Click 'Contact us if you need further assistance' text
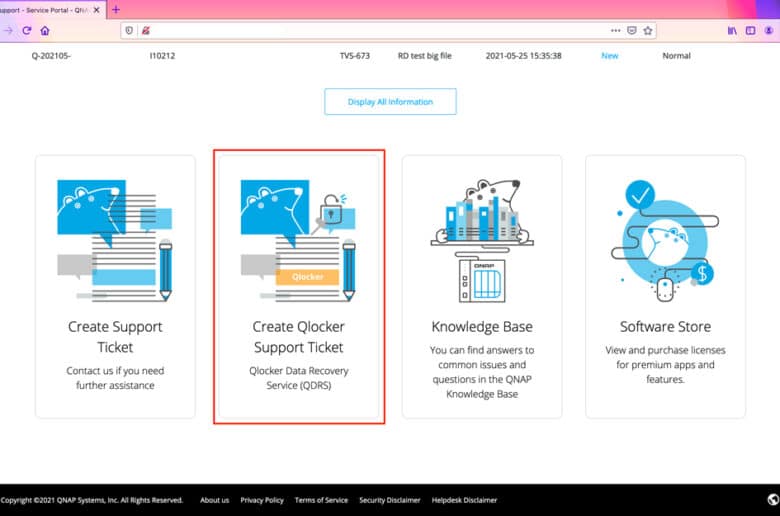The height and width of the screenshot is (516, 780). tap(115, 378)
